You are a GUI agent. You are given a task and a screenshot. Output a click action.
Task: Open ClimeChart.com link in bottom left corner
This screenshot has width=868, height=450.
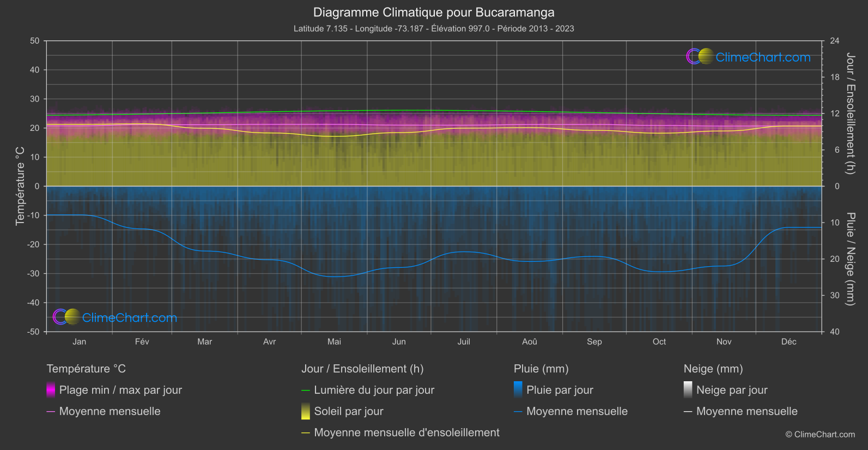(129, 317)
